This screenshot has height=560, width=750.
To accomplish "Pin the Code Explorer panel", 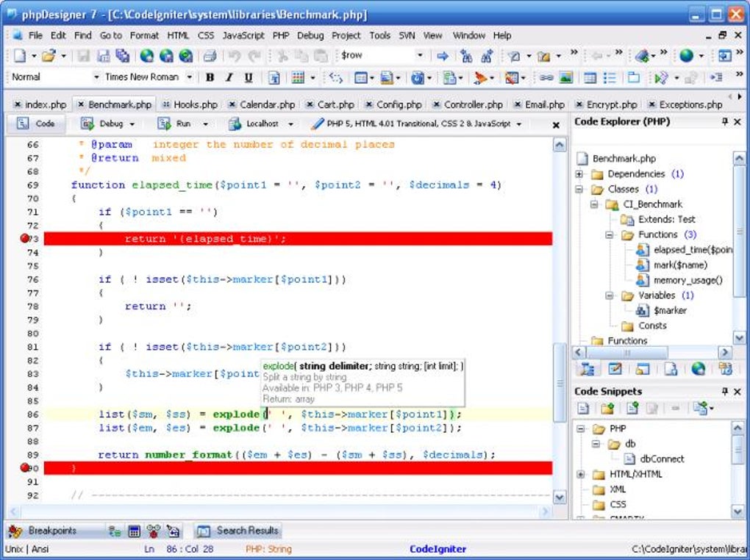I will point(725,122).
